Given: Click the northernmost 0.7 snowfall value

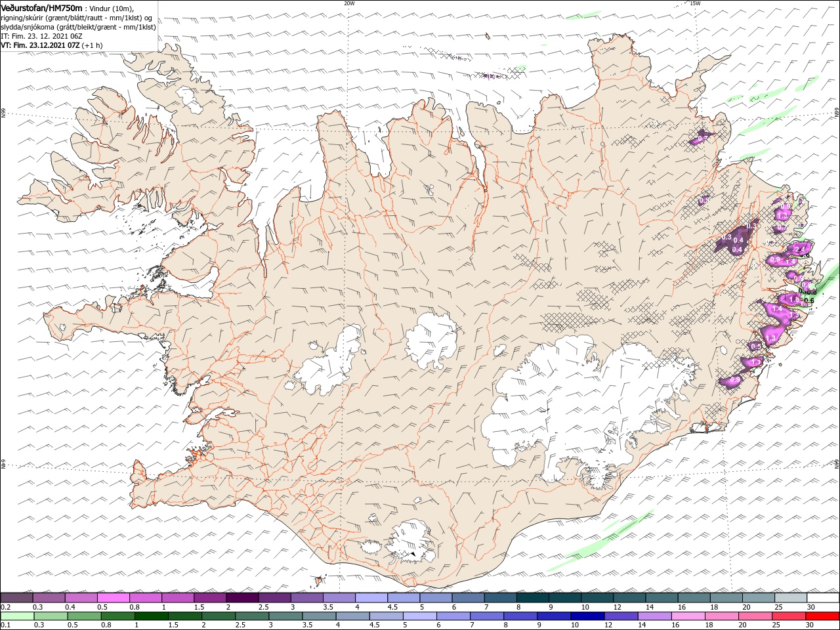Looking at the screenshot, I should pos(703,138).
